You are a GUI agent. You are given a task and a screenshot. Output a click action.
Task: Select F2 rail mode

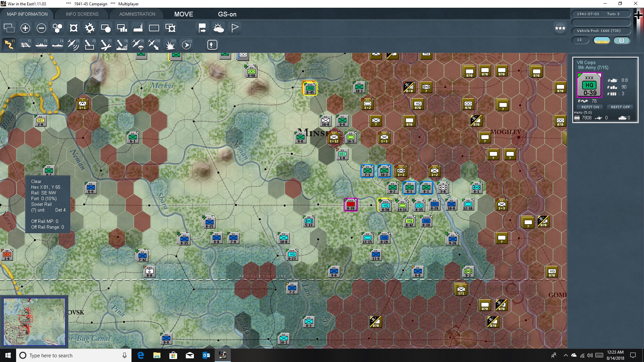tap(25, 45)
